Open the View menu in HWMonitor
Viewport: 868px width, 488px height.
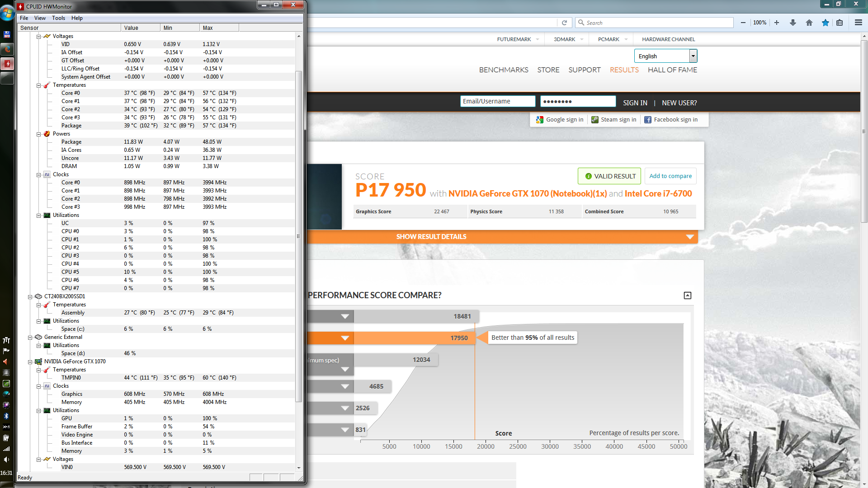40,18
